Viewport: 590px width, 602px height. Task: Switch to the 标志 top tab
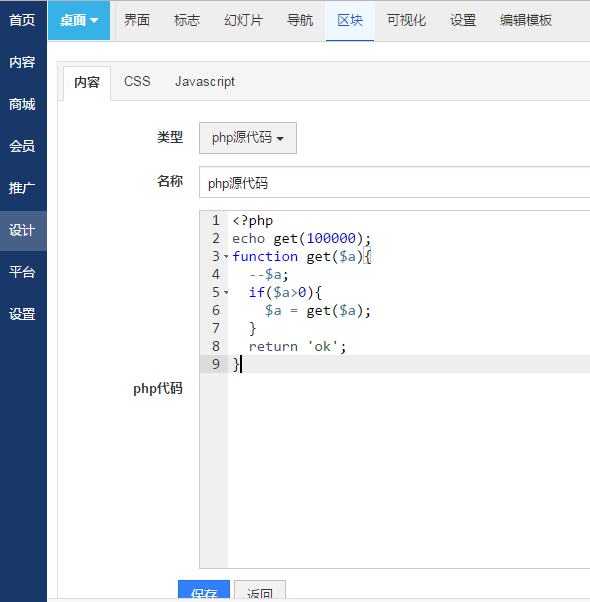pyautogui.click(x=187, y=20)
